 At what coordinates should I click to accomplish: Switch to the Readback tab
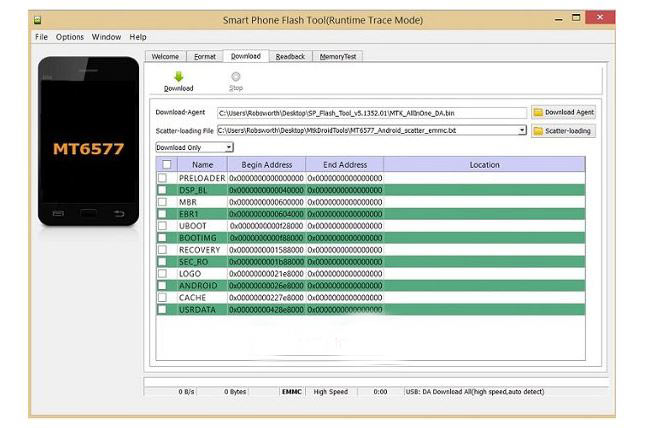click(290, 57)
